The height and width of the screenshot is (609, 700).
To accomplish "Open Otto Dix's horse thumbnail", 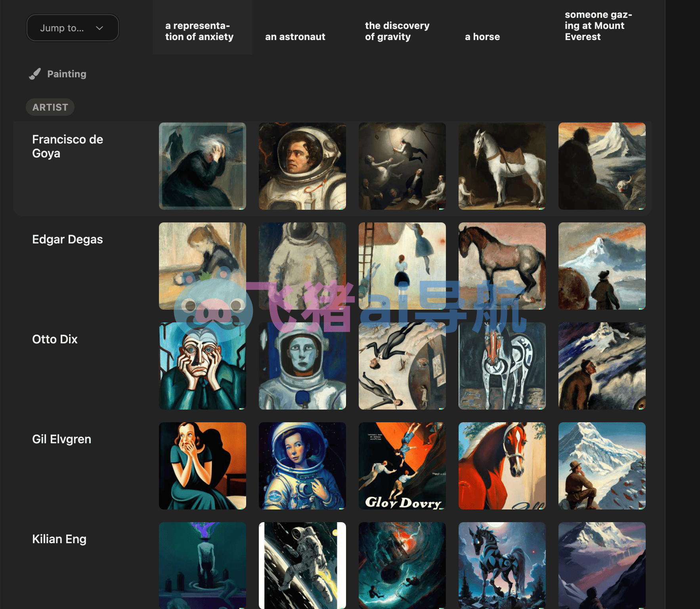I will pos(502,366).
